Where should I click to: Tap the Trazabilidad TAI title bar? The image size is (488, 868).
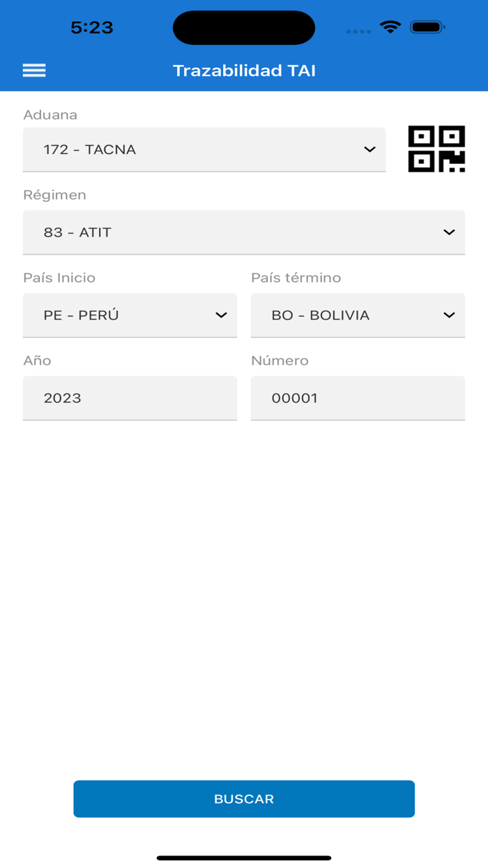point(244,70)
